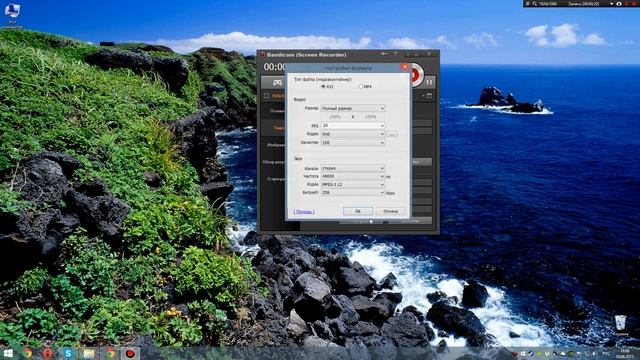Image resolution: width=640 pixels, height=360 pixels.
Task: Open the audio frequency dropdown showing 48000
Action: (353, 176)
